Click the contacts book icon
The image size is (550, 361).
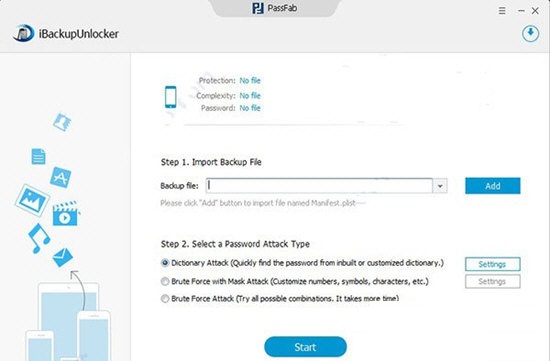click(62, 122)
